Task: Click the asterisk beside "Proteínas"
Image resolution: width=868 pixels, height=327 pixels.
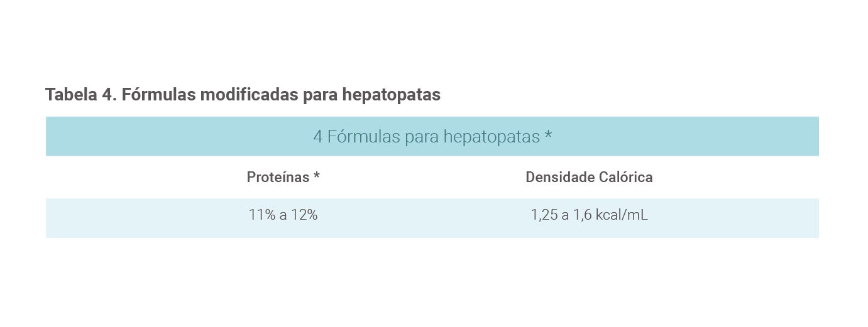Action: 317,178
